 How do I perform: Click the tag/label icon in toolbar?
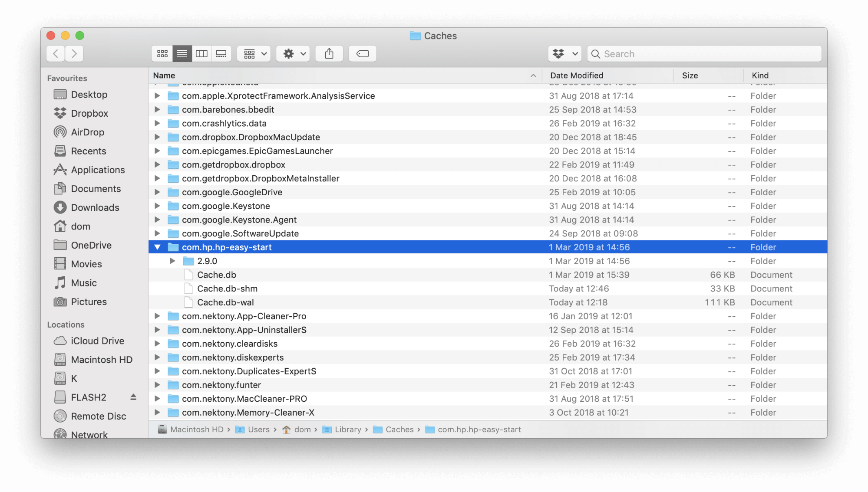click(363, 54)
